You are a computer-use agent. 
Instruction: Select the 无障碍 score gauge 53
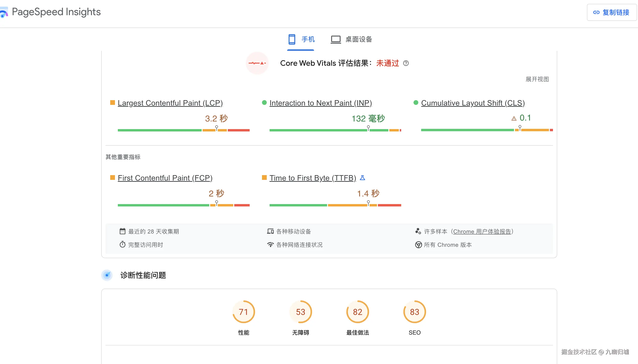[300, 312]
